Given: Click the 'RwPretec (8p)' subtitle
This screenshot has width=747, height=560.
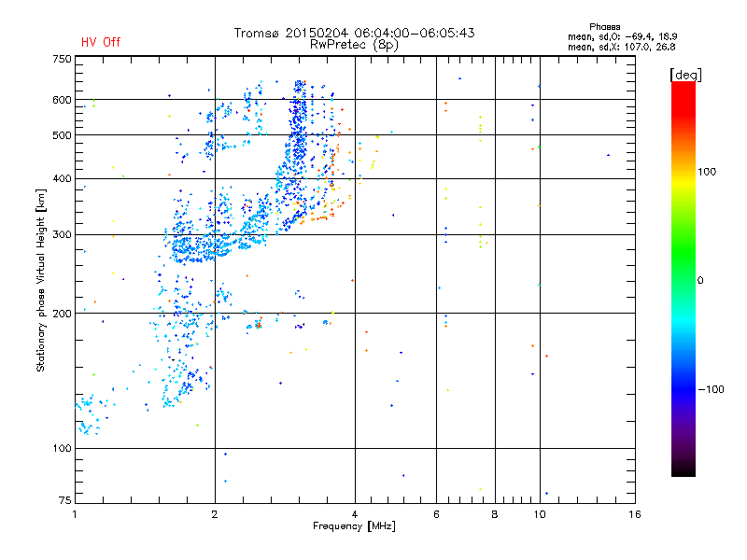Looking at the screenshot, I should pyautogui.click(x=354, y=45).
